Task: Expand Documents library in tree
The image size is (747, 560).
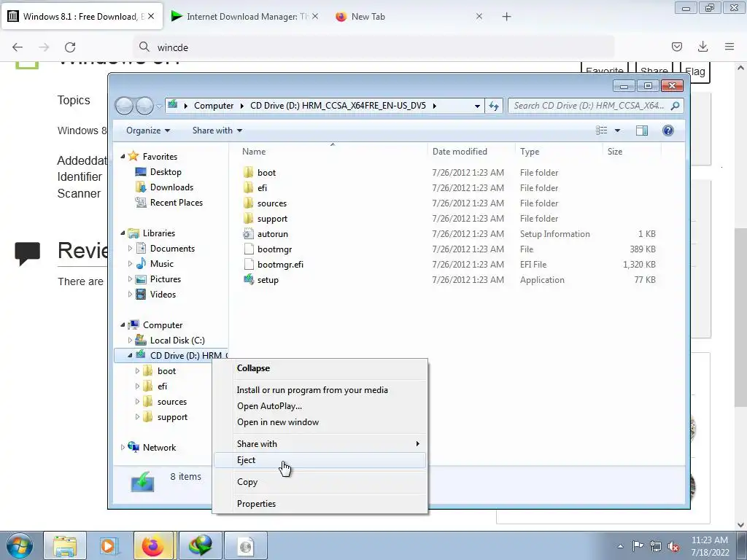Action: coord(130,249)
